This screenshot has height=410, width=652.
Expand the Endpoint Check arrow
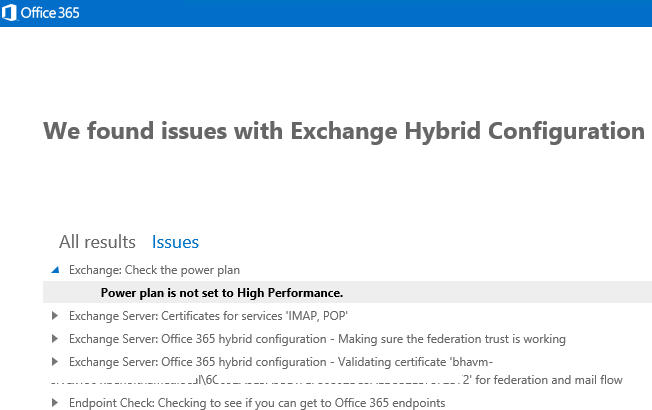tap(55, 403)
